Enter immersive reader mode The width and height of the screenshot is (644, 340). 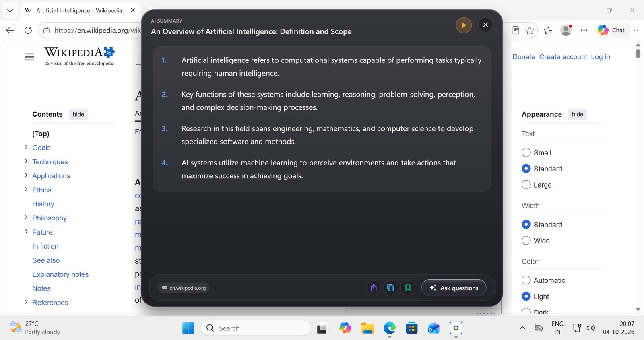[516, 30]
